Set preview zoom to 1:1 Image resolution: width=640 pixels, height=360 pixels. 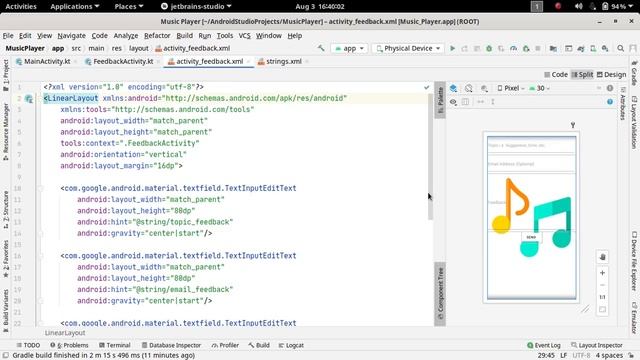point(602,297)
